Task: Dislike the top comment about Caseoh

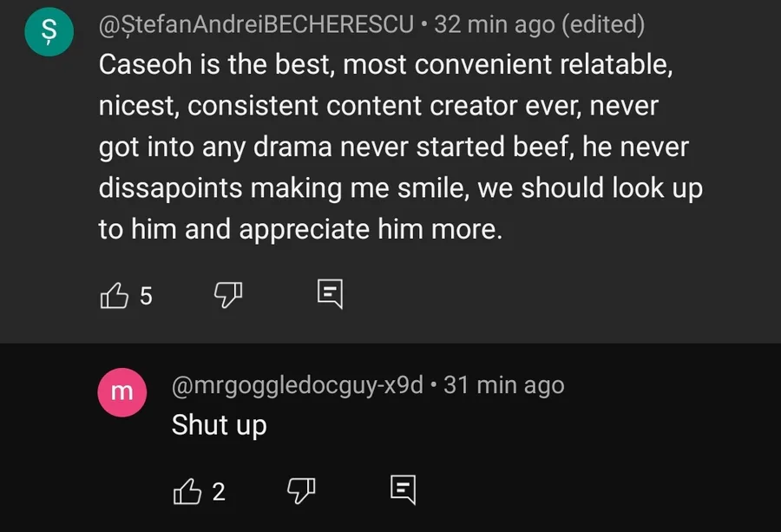Action: click(226, 295)
